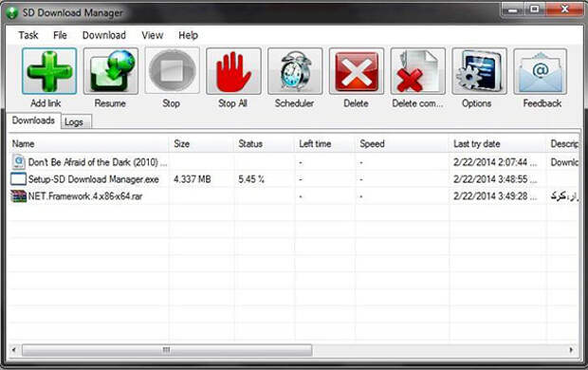Minimize the SD Download Manager window
Screen dimensions: 588x370
pos(513,9)
